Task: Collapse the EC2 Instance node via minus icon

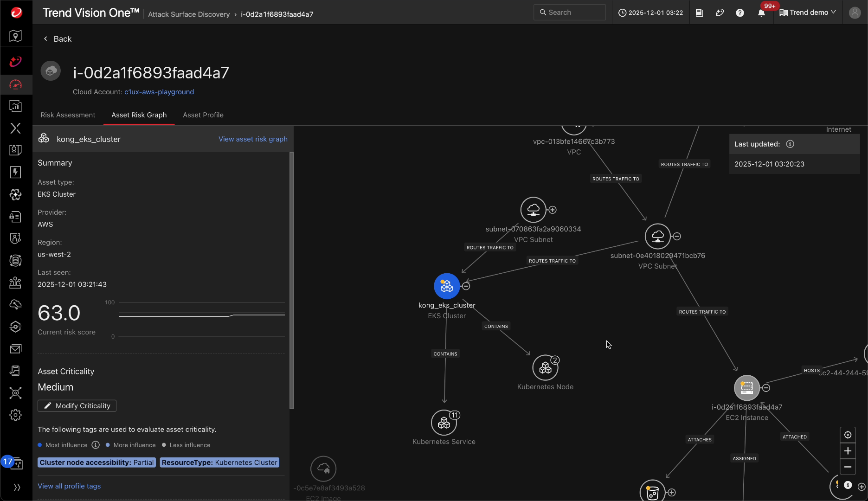Action: pos(766,388)
